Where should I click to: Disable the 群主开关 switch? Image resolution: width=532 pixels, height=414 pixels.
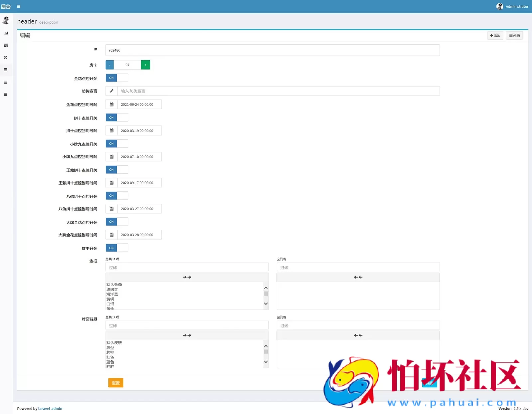point(117,248)
